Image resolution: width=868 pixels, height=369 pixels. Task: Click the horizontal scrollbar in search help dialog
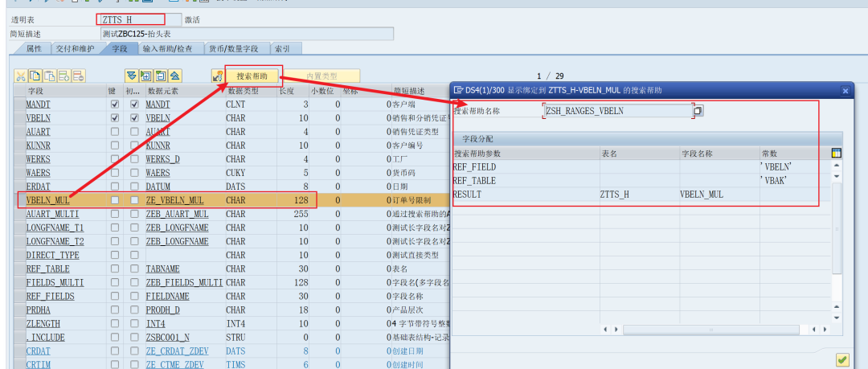pos(710,330)
